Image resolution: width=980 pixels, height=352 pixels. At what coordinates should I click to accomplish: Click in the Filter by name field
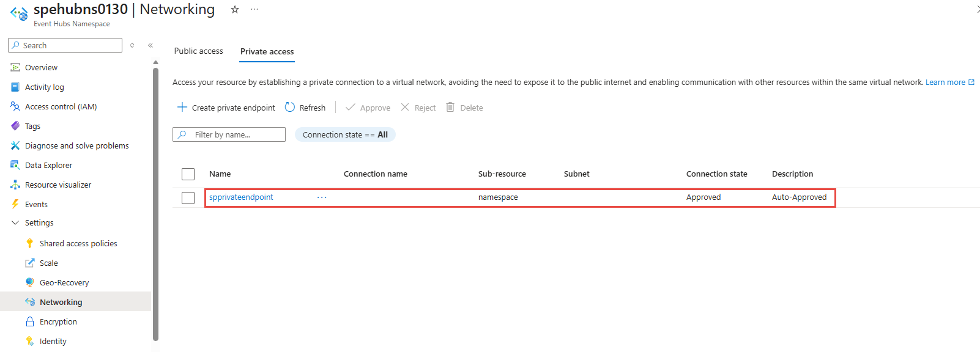(x=229, y=134)
